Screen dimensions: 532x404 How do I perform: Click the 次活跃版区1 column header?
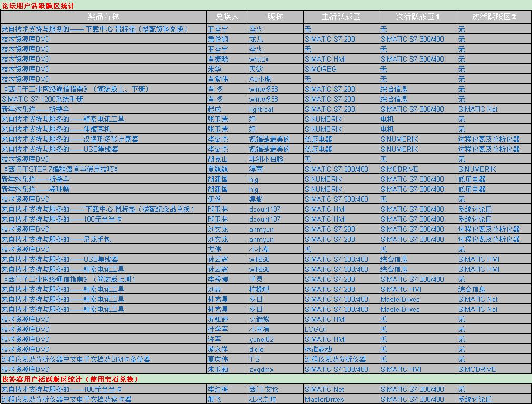coord(418,17)
